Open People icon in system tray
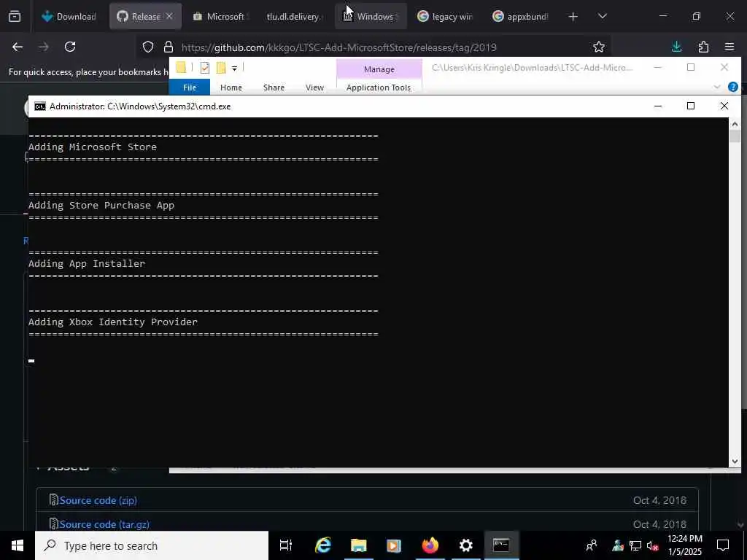The width and height of the screenshot is (747, 560). (x=592, y=545)
